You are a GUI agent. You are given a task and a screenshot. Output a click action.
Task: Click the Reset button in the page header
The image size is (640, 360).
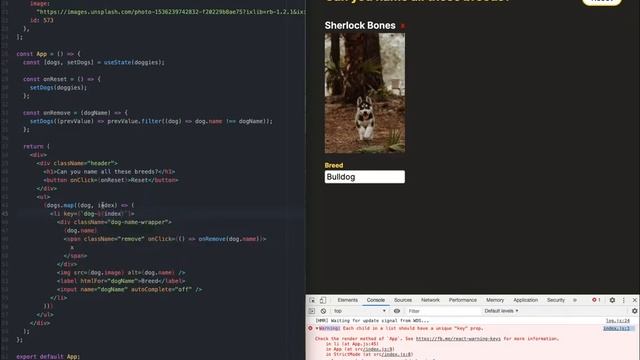point(602,2)
